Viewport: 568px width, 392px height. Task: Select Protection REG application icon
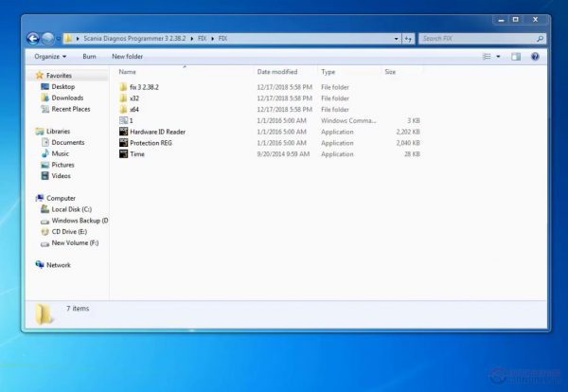(x=123, y=143)
